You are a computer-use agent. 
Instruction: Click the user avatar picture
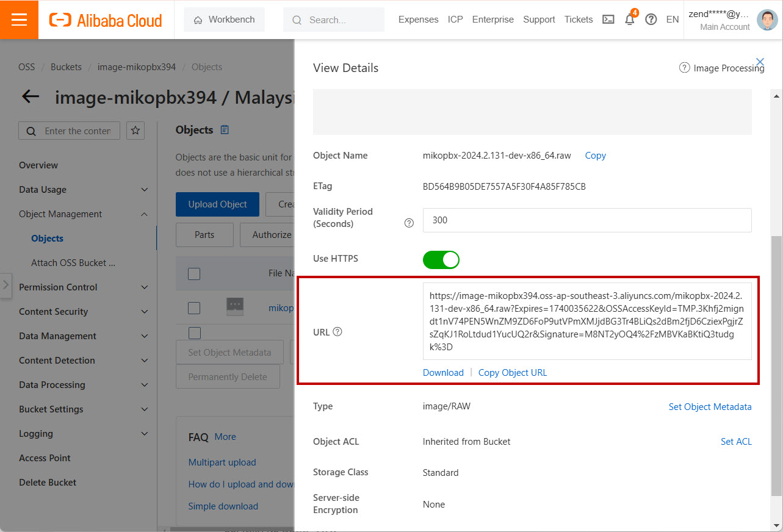[x=767, y=20]
